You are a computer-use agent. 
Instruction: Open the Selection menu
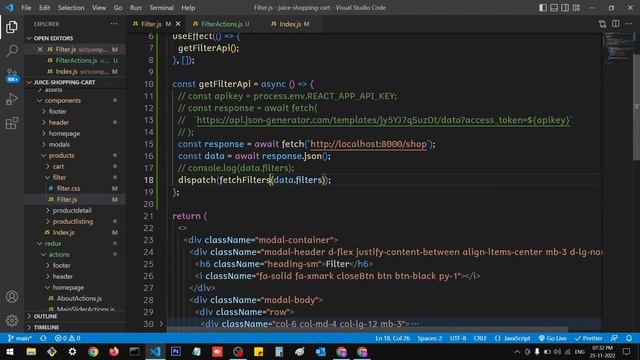[x=71, y=8]
